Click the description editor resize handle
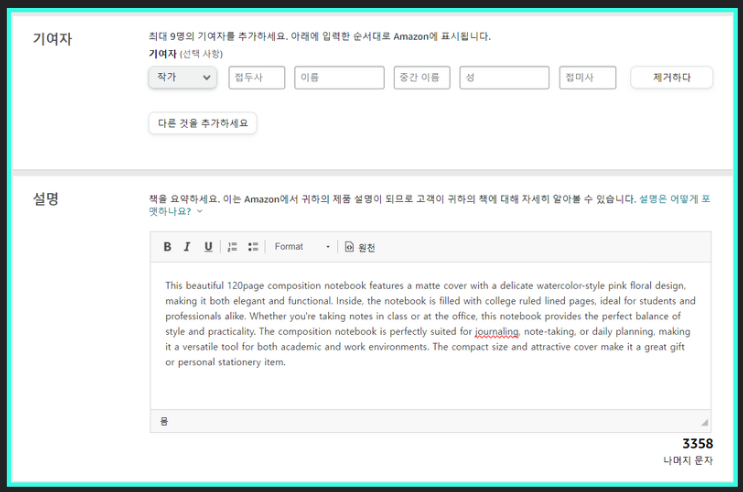 (705, 422)
